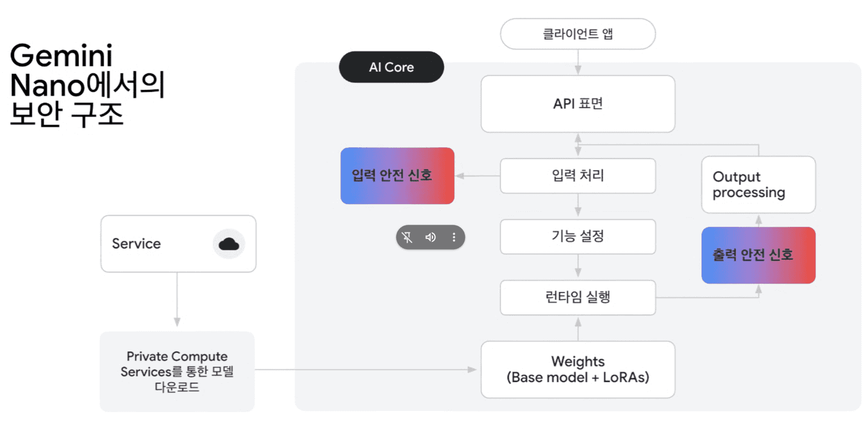
Task: Select the AI Core black label
Action: (x=391, y=67)
